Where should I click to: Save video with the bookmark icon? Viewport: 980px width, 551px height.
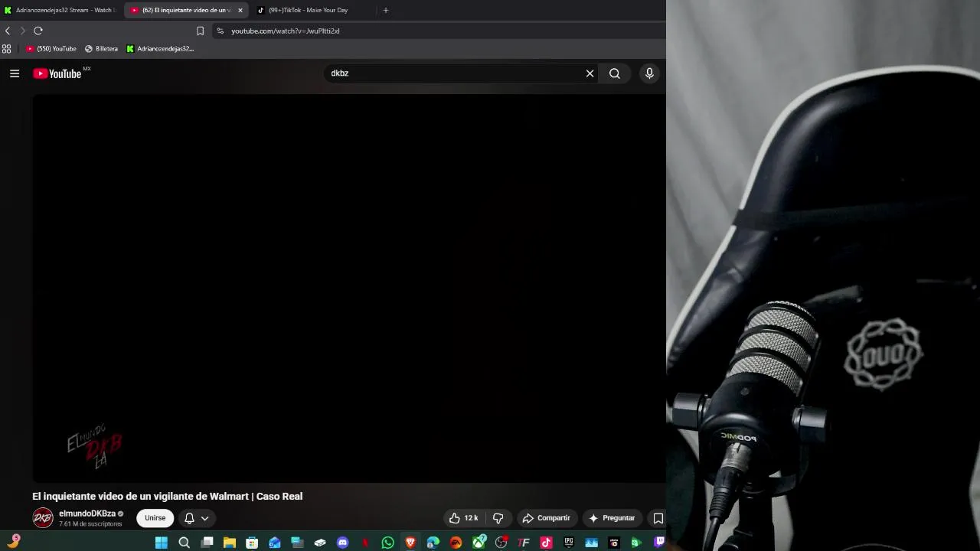658,518
